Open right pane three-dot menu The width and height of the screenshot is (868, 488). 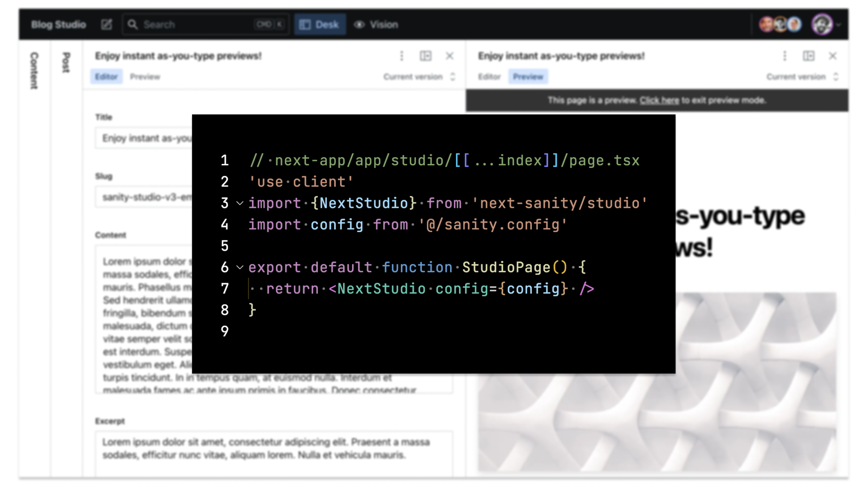[785, 56]
